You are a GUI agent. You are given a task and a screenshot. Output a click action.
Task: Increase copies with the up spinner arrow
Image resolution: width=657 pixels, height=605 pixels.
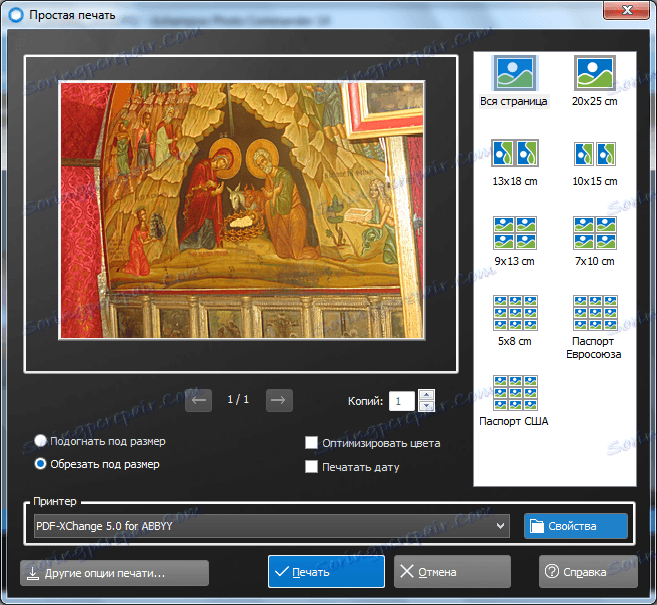(x=427, y=395)
